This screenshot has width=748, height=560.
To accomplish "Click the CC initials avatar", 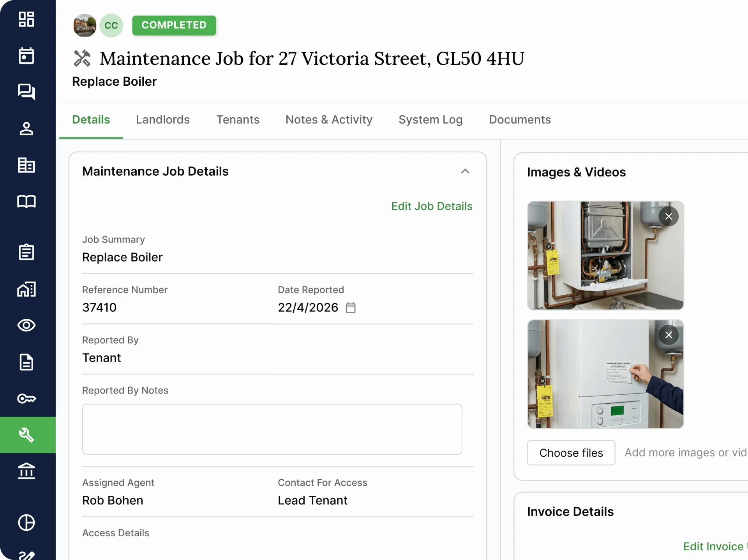I will [x=111, y=25].
